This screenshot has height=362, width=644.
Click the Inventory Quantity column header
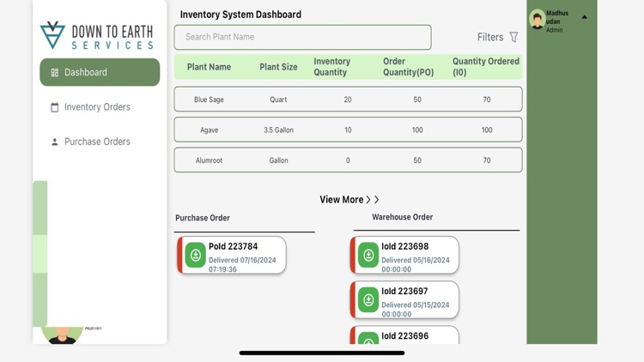click(331, 67)
